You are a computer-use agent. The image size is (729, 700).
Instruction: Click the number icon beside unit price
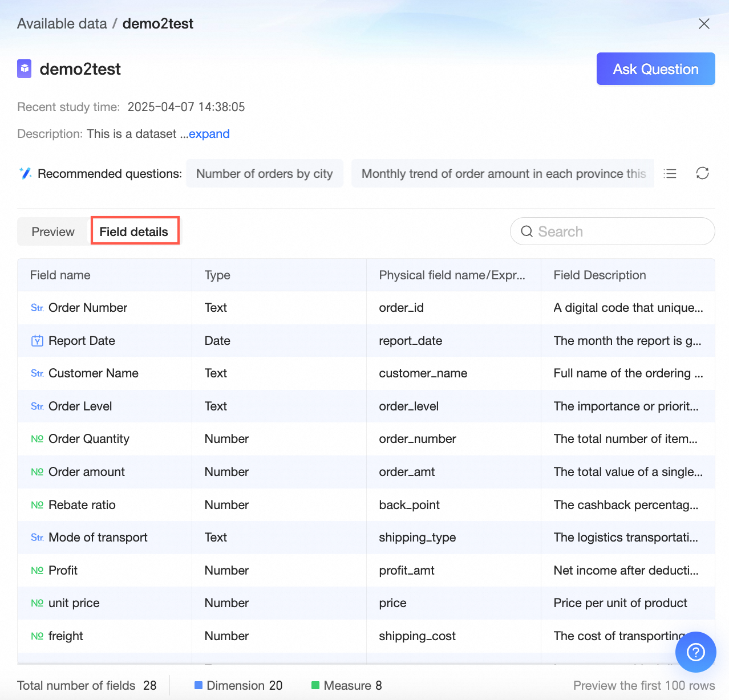point(37,603)
